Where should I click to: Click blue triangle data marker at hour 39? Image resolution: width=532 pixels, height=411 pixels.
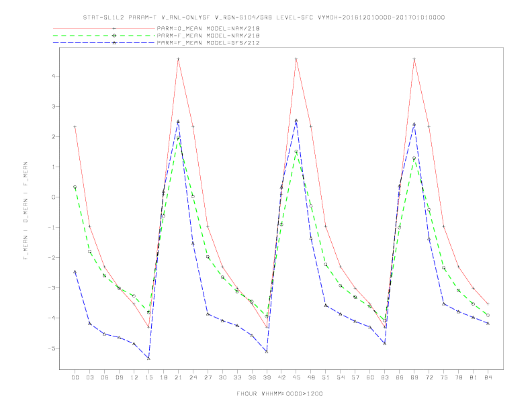(x=267, y=352)
